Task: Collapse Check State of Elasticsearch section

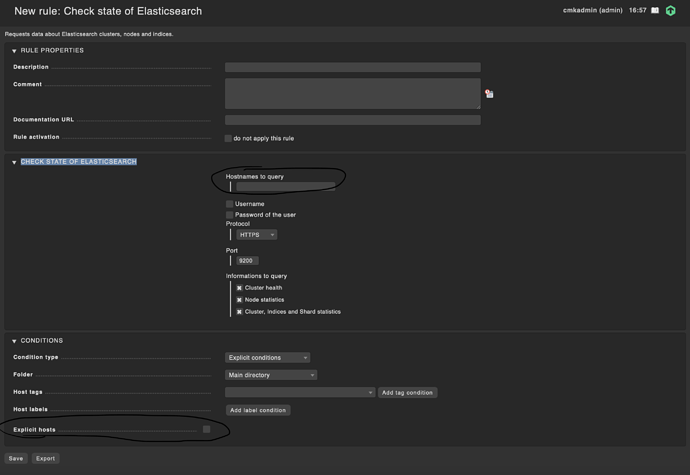Action: coord(14,162)
